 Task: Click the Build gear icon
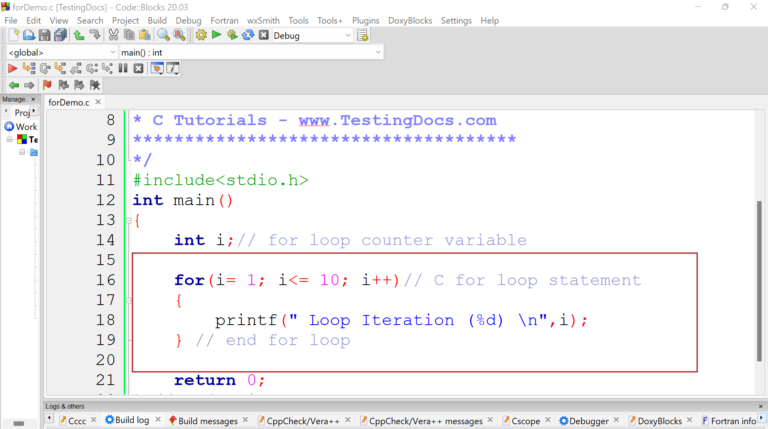201,35
